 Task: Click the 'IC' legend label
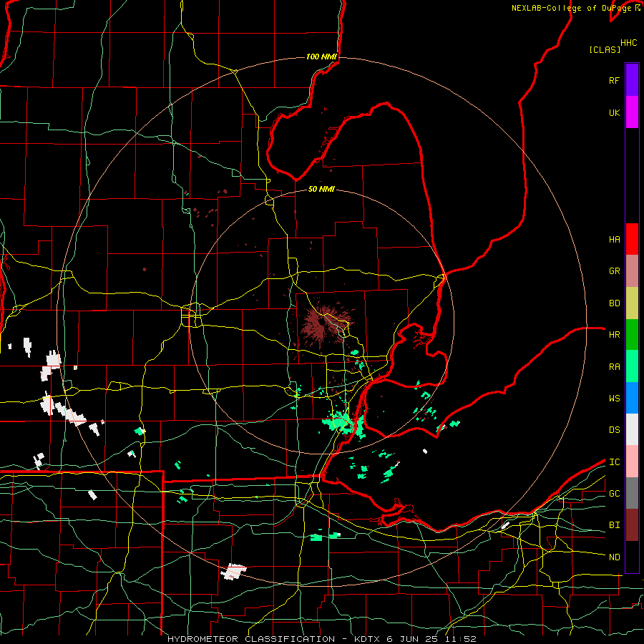pos(615,462)
